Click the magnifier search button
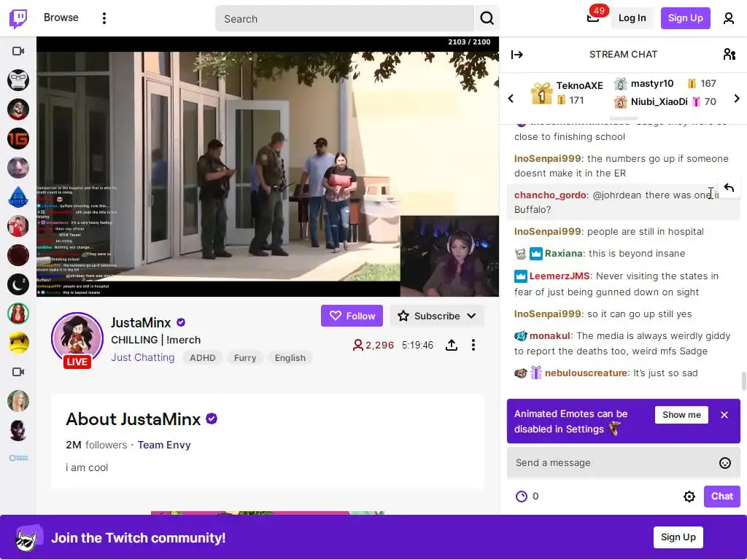This screenshot has height=560, width=747. (487, 18)
